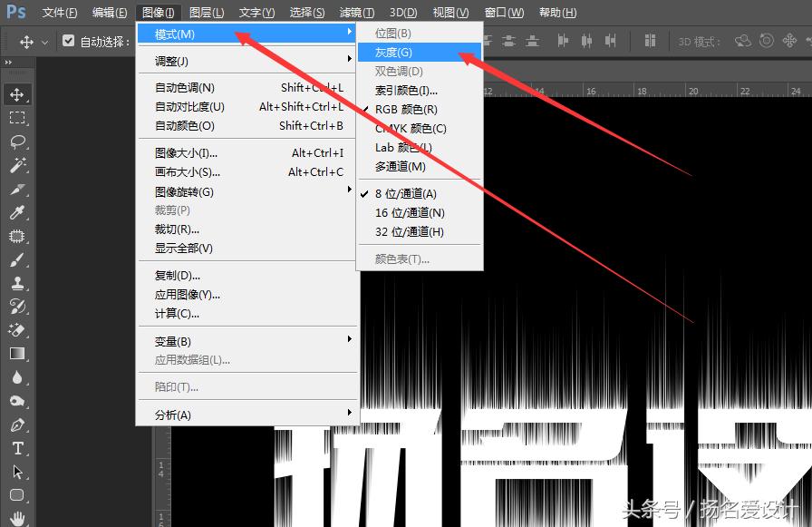
Task: Switch color mode to RGB 颜色
Action: tap(407, 109)
